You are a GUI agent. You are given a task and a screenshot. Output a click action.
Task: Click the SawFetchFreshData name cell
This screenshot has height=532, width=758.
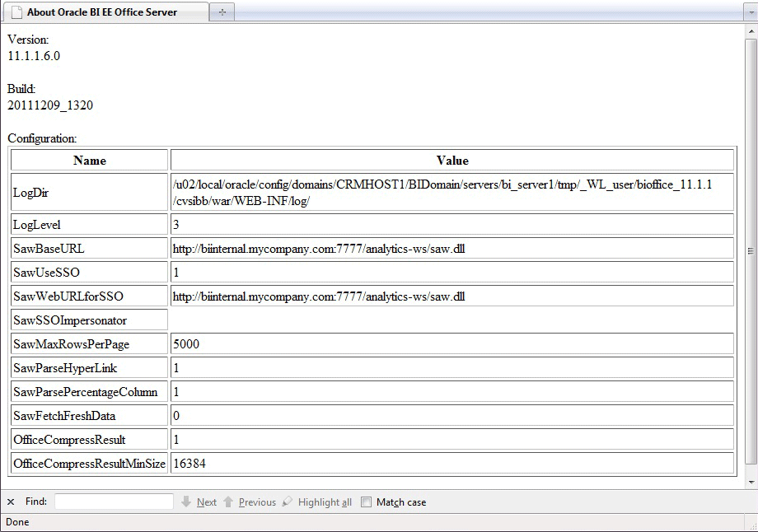pos(90,416)
